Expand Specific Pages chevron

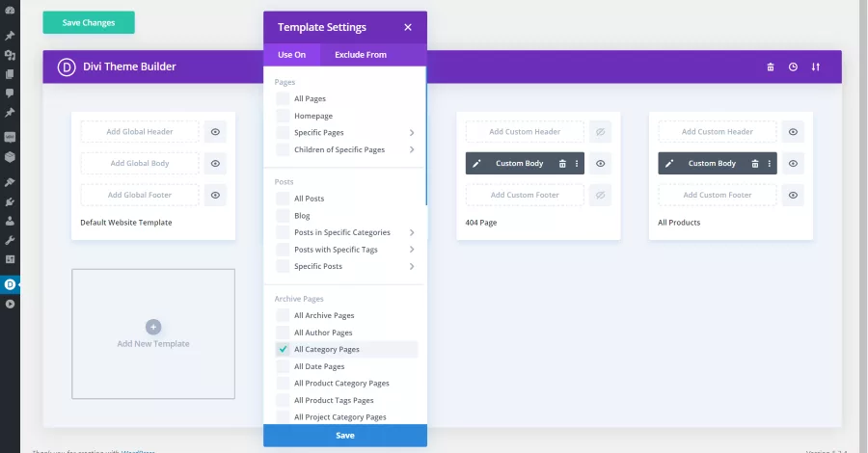click(411, 133)
